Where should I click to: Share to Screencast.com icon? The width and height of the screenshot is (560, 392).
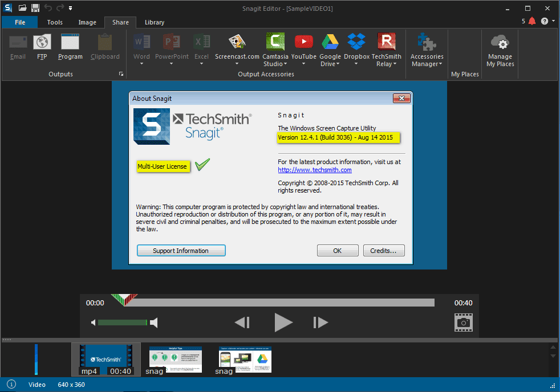point(237,42)
